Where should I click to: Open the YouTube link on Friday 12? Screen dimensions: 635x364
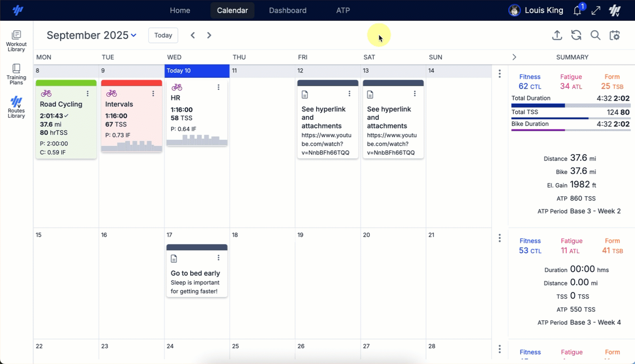coord(326,144)
